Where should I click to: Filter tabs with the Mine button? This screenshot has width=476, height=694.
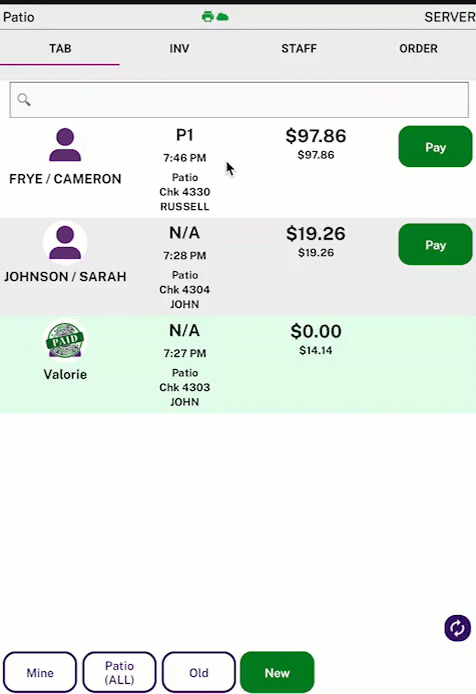[40, 672]
